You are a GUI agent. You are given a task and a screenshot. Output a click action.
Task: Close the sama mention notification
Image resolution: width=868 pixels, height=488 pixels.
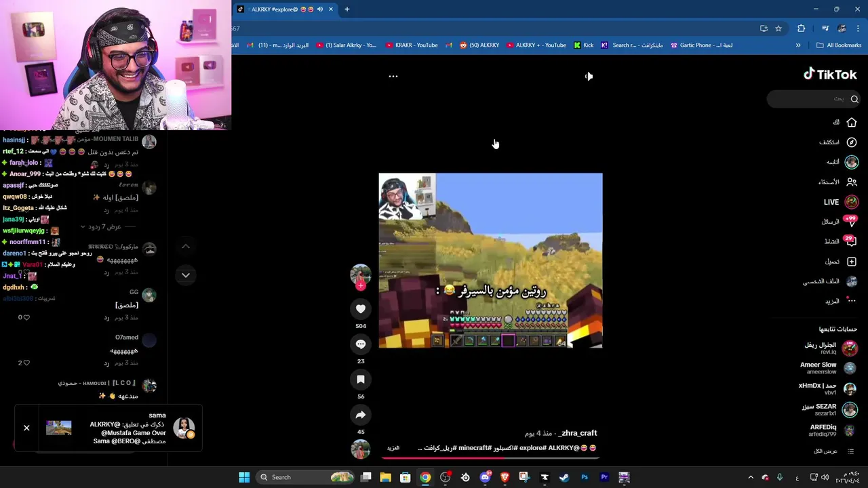(26, 428)
